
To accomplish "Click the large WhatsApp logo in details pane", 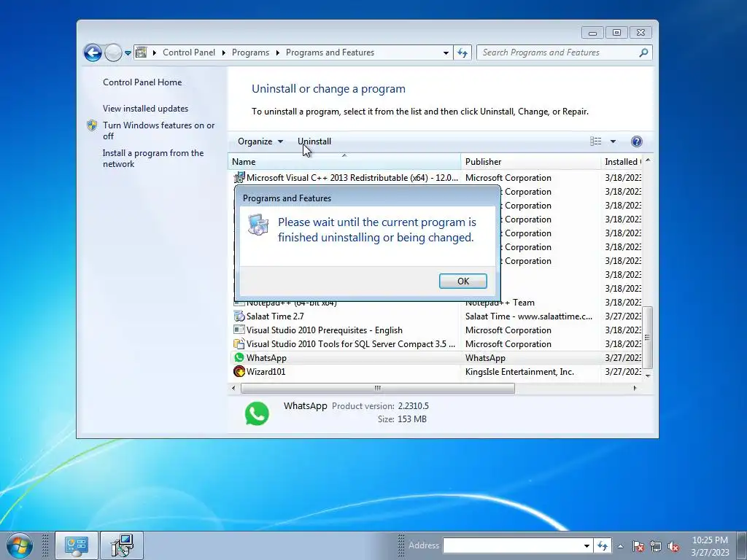I will (257, 413).
